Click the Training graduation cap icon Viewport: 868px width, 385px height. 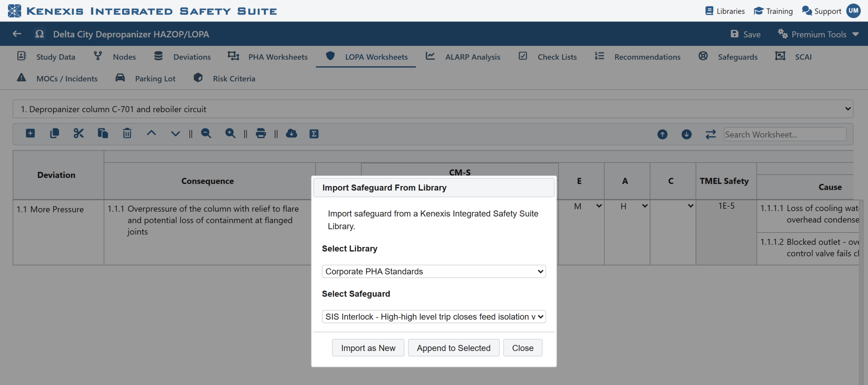(758, 11)
